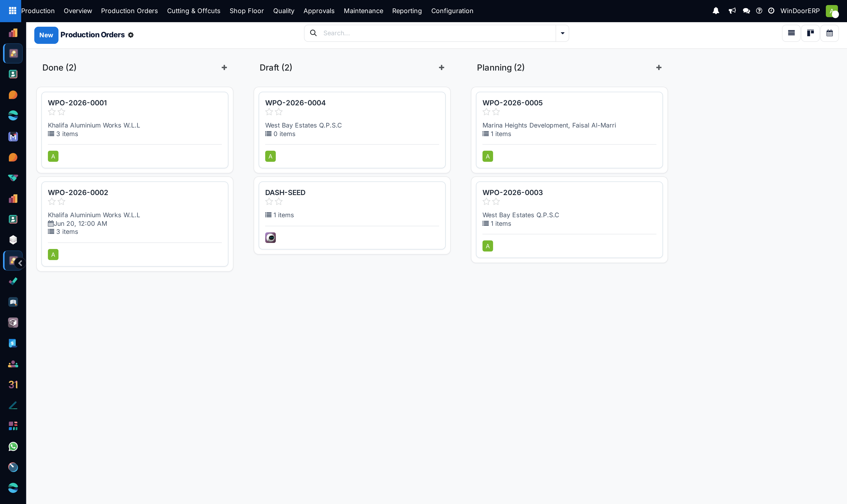Toggle first priority star on WPO-2026-0004
This screenshot has height=504, width=847.
(269, 112)
